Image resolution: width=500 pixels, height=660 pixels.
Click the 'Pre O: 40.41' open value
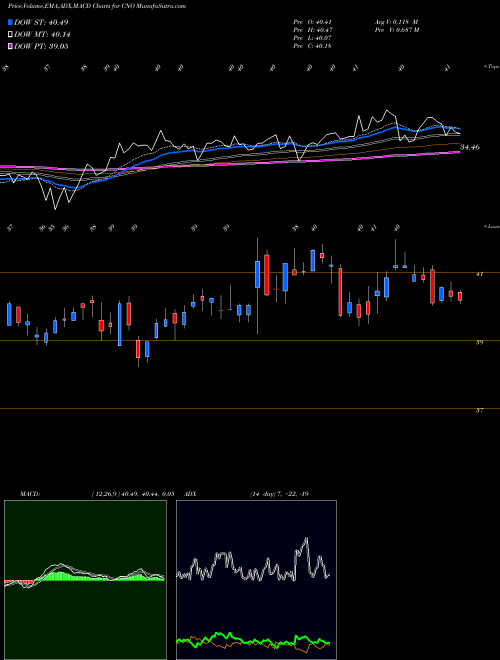click(313, 22)
